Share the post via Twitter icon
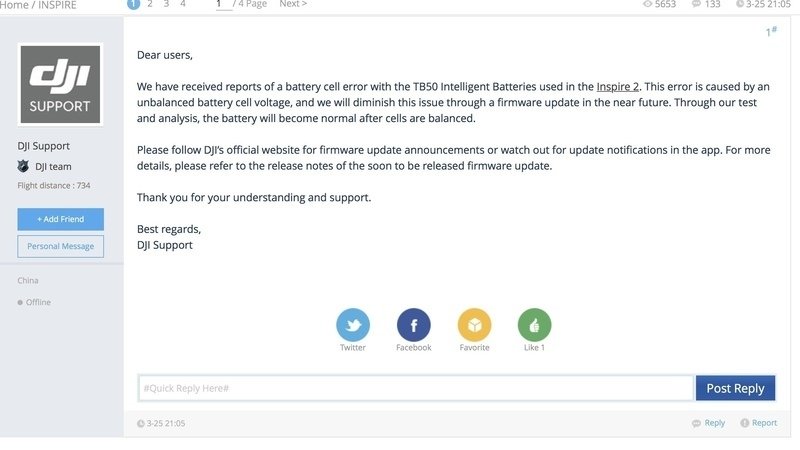 [353, 324]
